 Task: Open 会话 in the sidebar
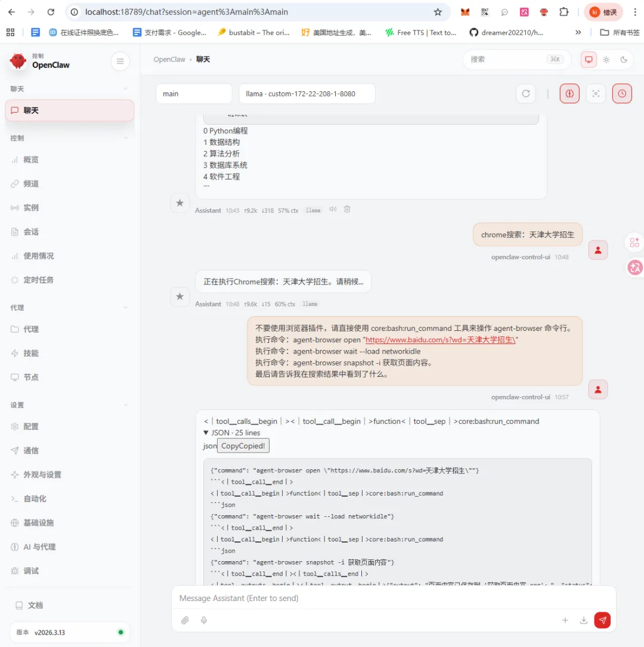[x=70, y=232]
